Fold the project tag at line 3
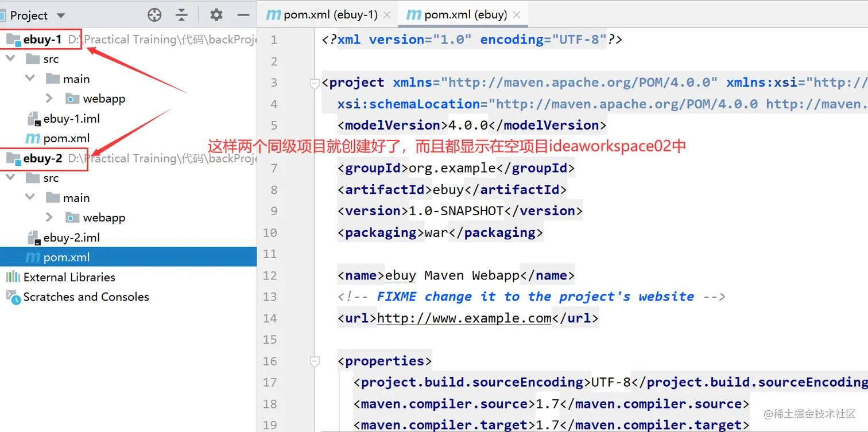Image resolution: width=868 pixels, height=432 pixels. tap(314, 83)
